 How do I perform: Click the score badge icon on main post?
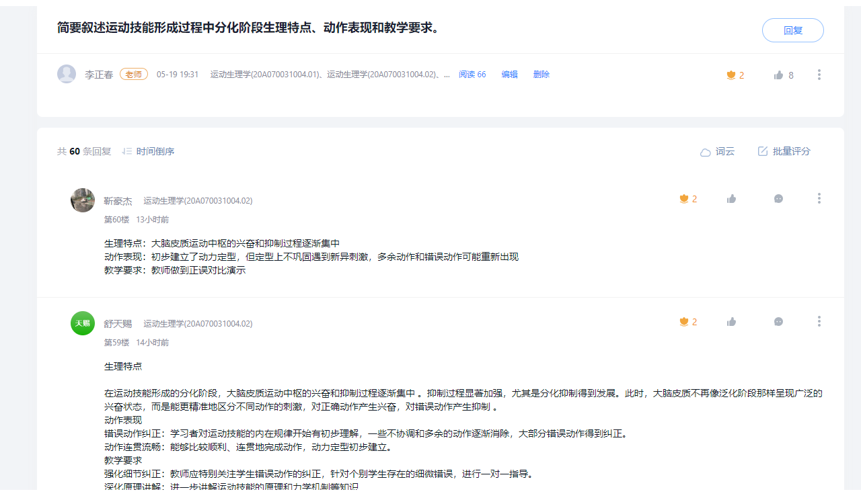click(731, 75)
